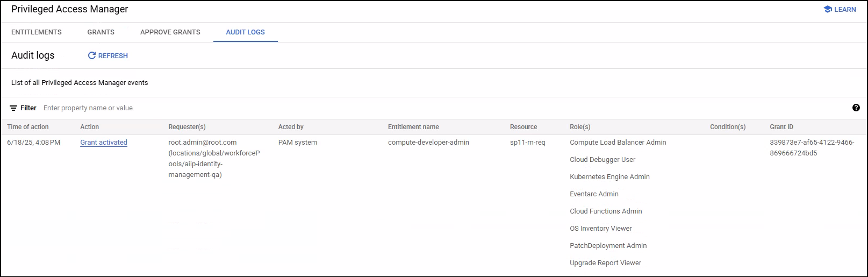The height and width of the screenshot is (277, 868).
Task: Open the Grant activated link
Action: pyautogui.click(x=104, y=143)
